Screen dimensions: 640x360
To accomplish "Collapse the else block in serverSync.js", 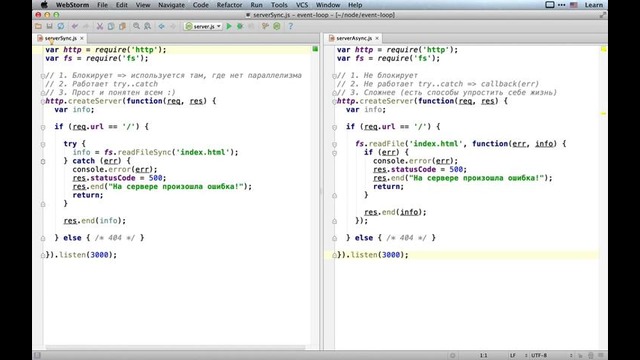I will tap(43, 238).
